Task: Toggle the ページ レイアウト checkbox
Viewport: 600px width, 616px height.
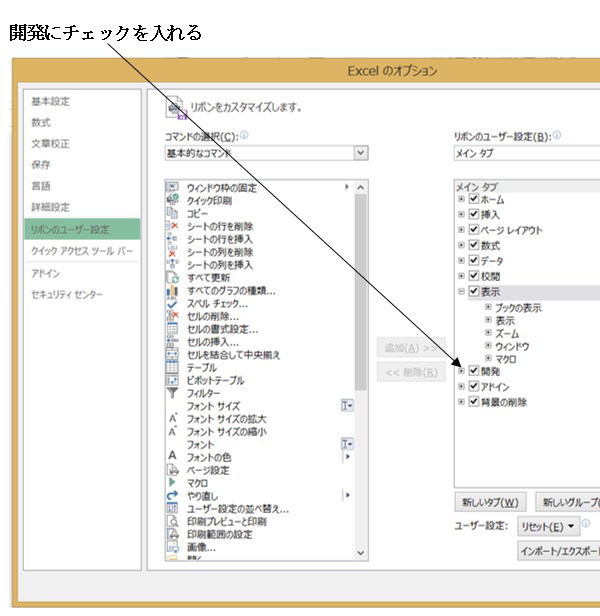Action: [474, 229]
